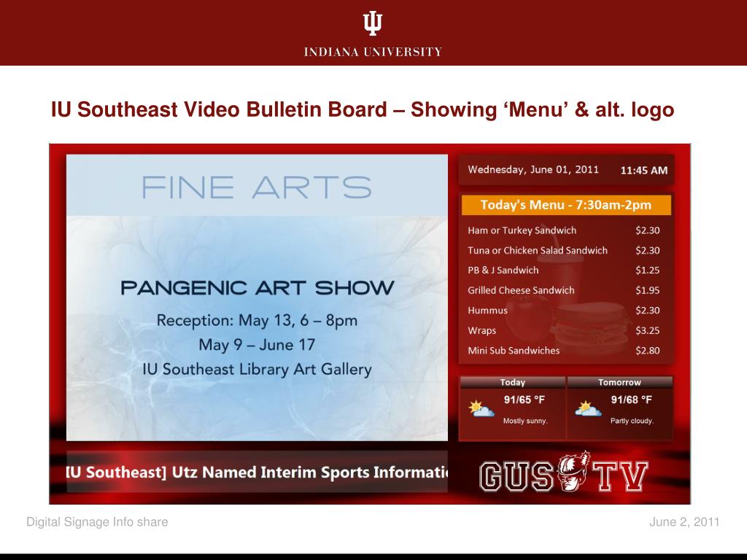747x560 pixels.
Task: Click the $2.80 price
Action: point(648,351)
